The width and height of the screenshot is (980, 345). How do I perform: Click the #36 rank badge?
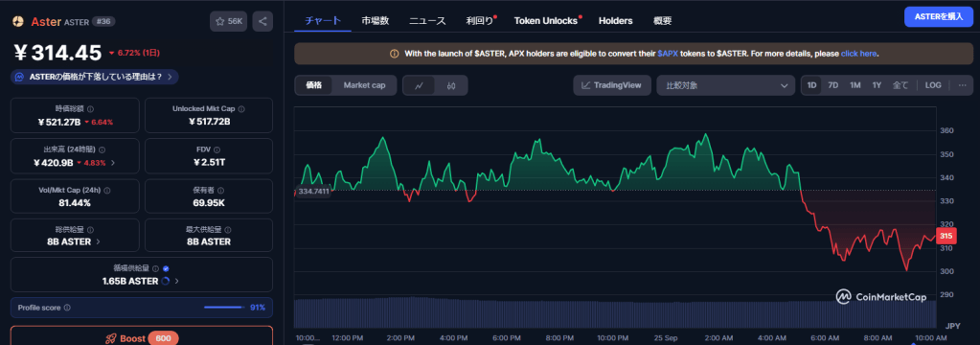pos(103,21)
